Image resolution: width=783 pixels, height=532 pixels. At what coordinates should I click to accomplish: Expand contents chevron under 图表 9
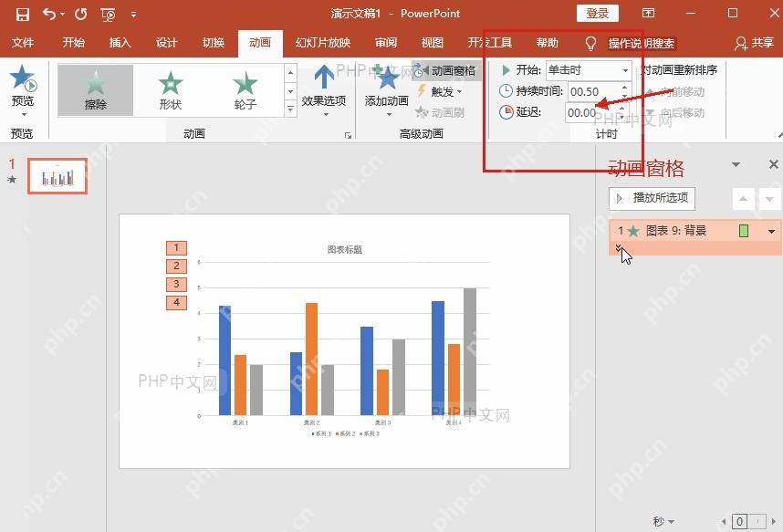[618, 247]
